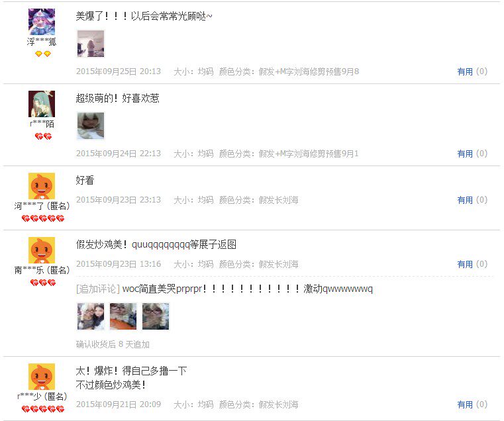Click red heart rank icons under r***陌
This screenshot has height=421, width=504.
tap(43, 136)
